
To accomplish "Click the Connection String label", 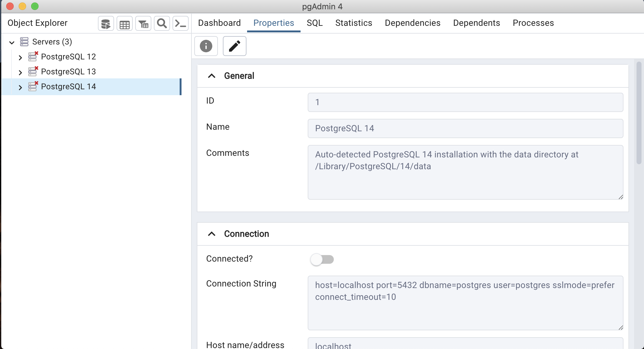I will tap(241, 284).
